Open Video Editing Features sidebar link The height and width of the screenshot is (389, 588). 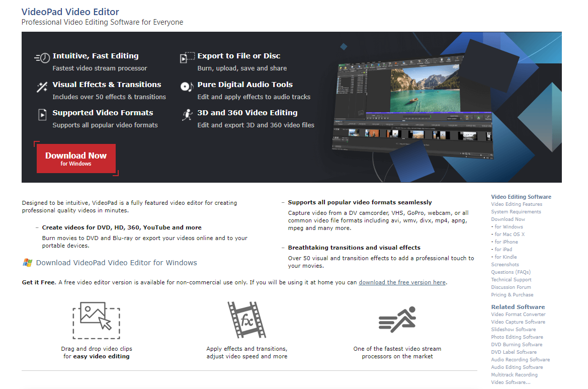pos(517,204)
